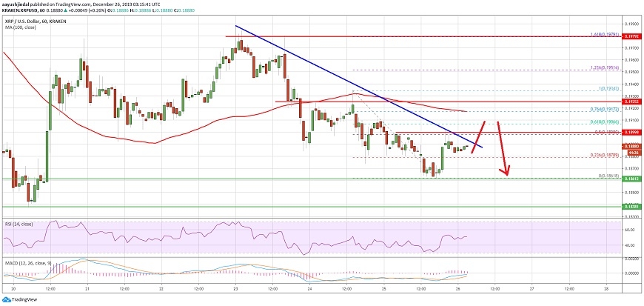The image size is (644, 306).
Task: Click the '24' date label on time axis
Action: (309, 290)
